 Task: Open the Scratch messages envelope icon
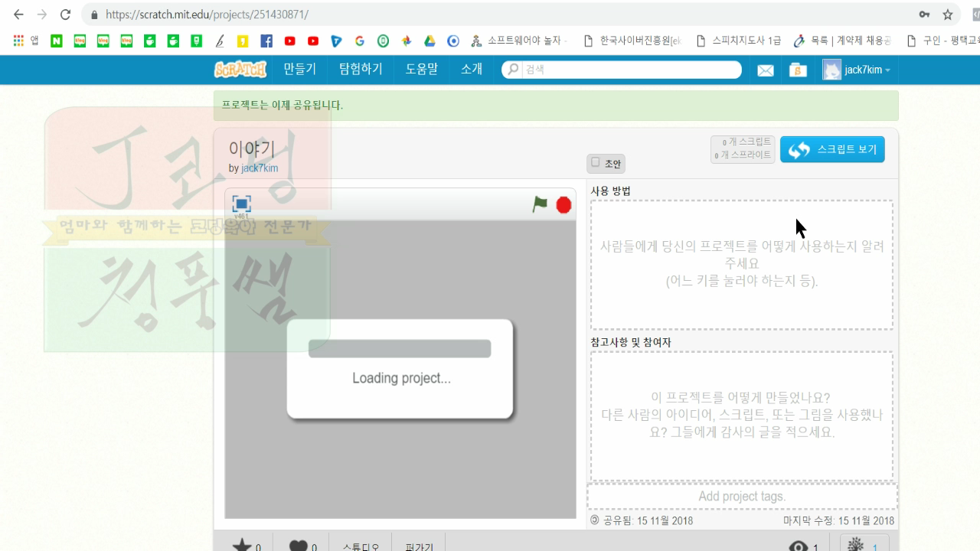[766, 70]
